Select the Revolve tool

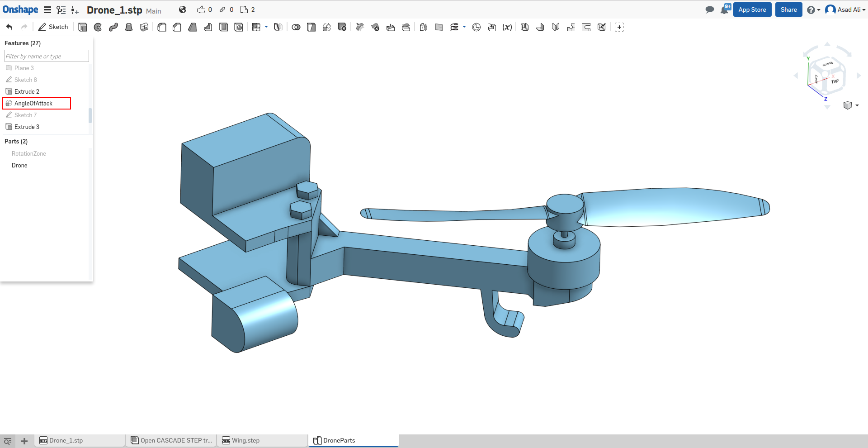(x=98, y=27)
